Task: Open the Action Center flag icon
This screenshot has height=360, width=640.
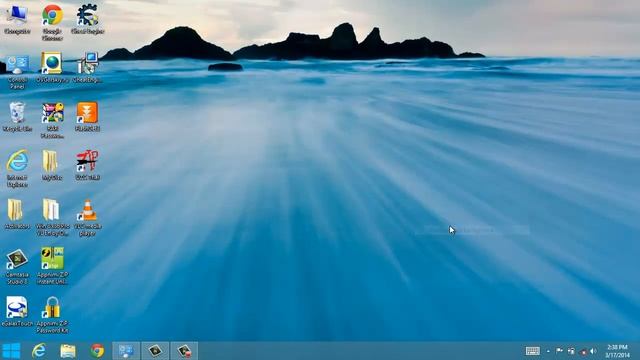Action: [x=560, y=351]
